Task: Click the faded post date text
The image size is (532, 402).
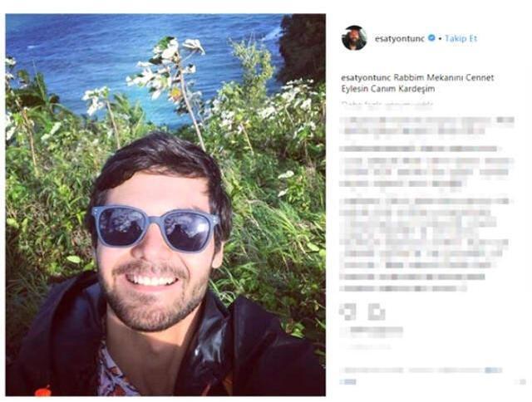Action: pyautogui.click(x=367, y=347)
